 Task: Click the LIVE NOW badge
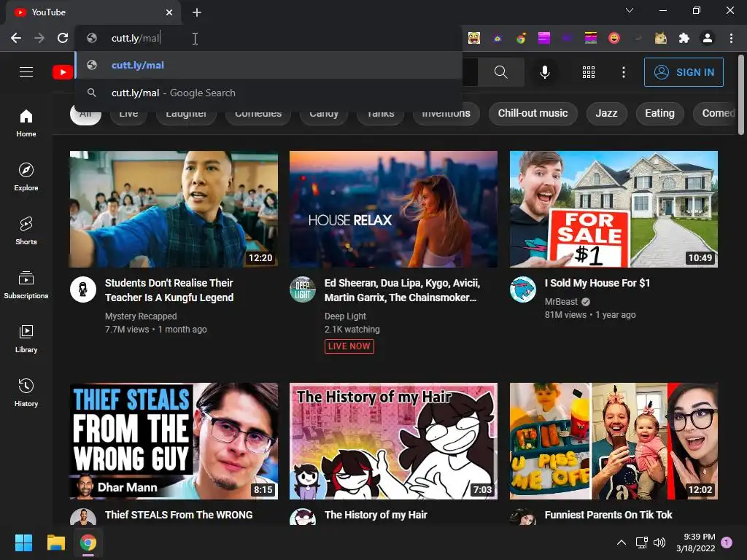coord(349,346)
